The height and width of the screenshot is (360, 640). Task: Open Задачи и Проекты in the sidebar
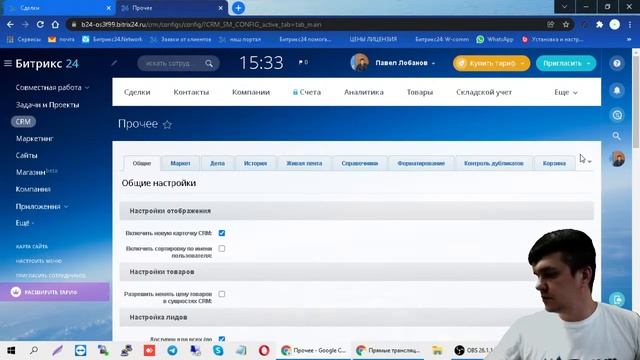47,105
